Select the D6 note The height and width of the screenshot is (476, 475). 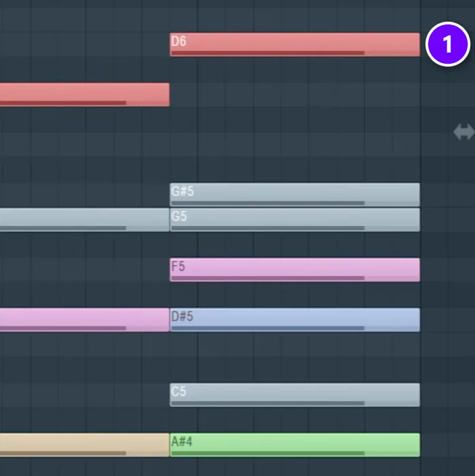pyautogui.click(x=295, y=45)
